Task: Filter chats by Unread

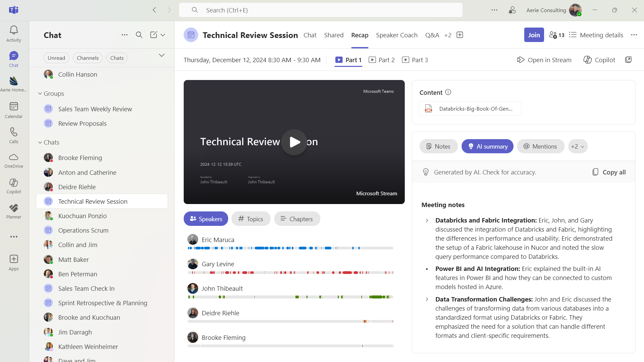Action: coord(57,58)
